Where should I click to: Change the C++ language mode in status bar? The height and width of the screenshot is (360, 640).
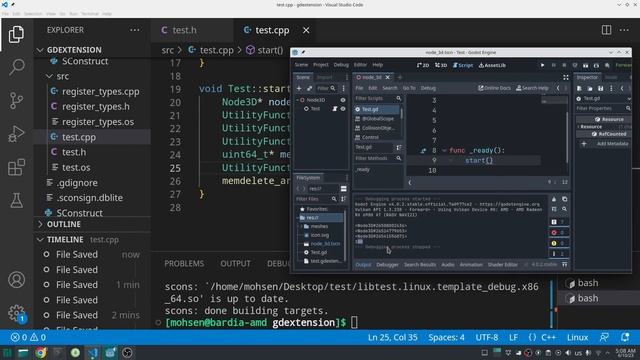[x=548, y=338]
